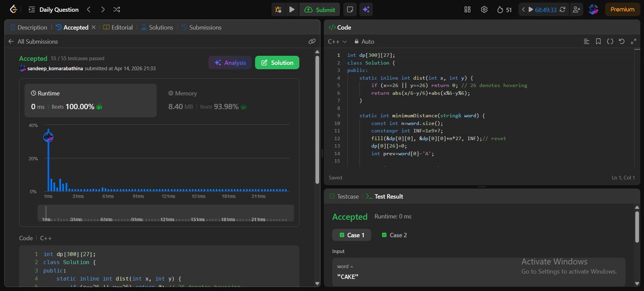
Task: Copy the submission link icon
Action: [x=312, y=41]
